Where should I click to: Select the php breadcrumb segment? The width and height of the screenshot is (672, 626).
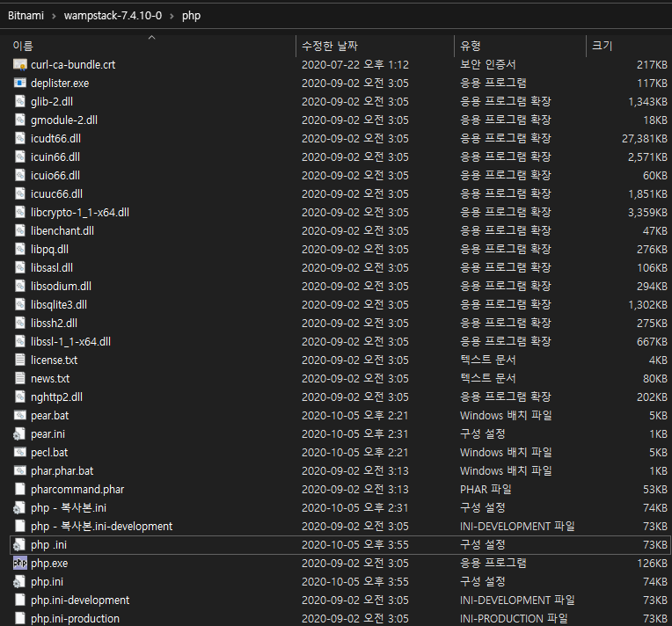tap(191, 16)
